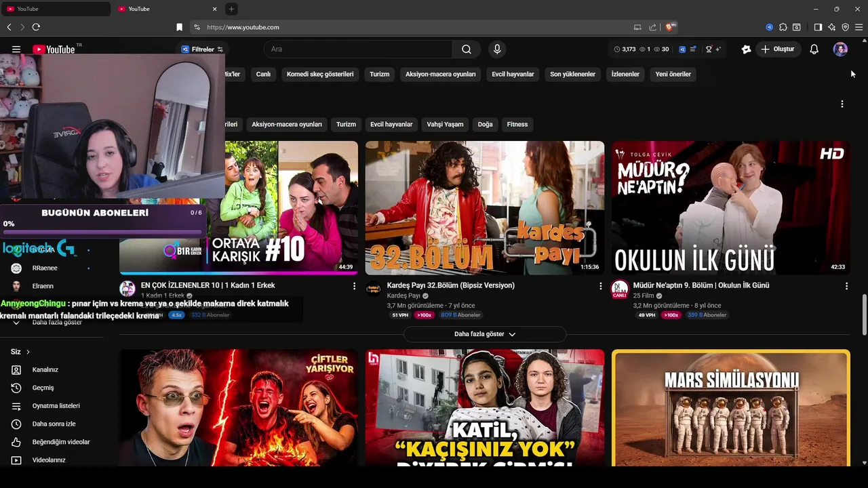Click the VPN shield icon in browser toolbar
Image resolution: width=868 pixels, height=488 pixels.
click(x=846, y=27)
